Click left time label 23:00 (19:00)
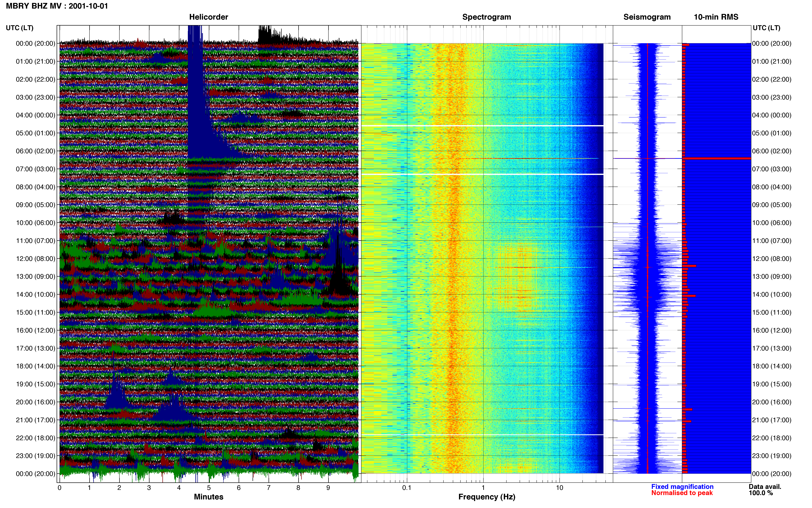Image resolution: width=812 pixels, height=508 pixels. pyautogui.click(x=36, y=456)
